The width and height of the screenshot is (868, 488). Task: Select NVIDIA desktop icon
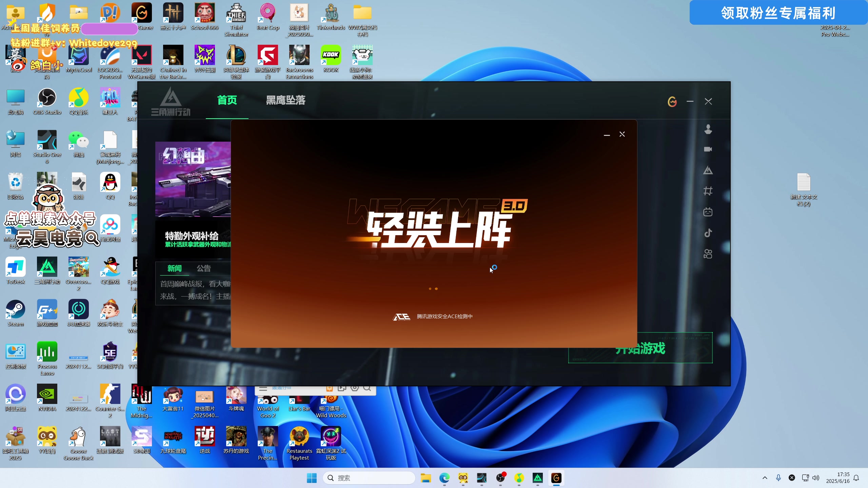pos(47,398)
